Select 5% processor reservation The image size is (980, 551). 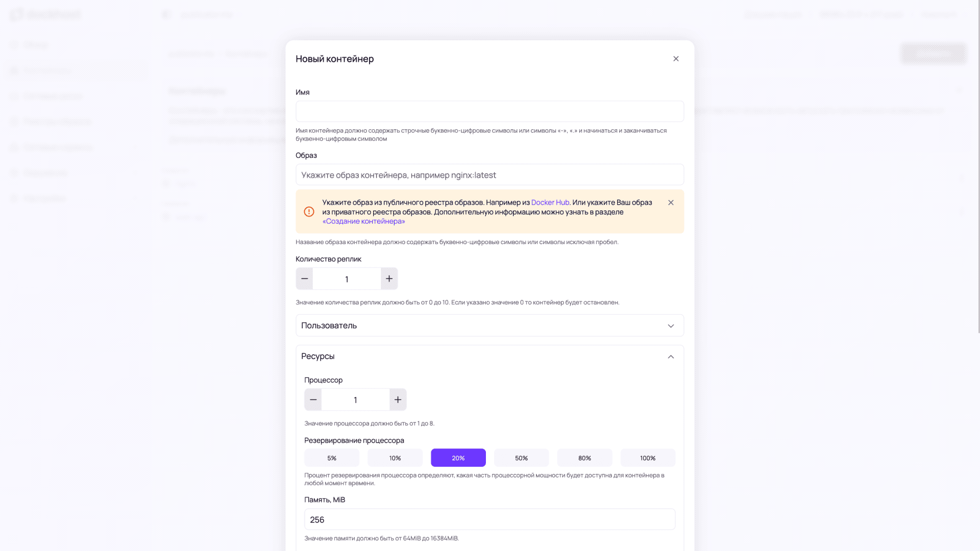point(332,458)
